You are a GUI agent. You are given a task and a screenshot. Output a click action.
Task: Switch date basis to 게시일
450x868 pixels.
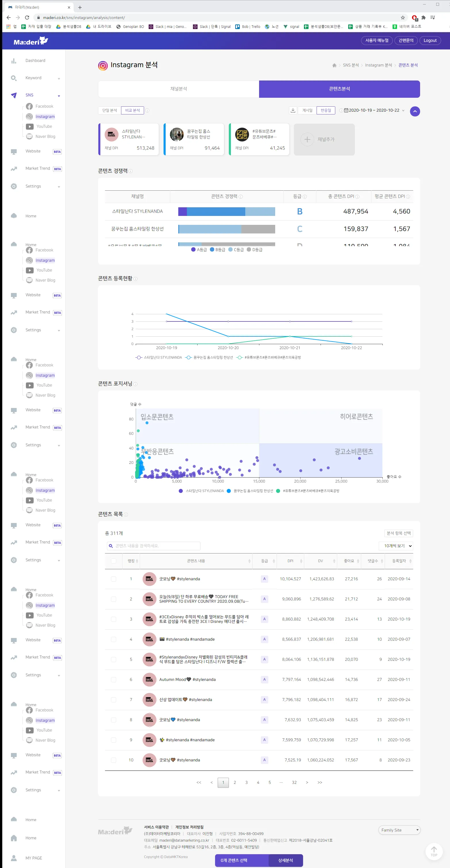coord(307,110)
